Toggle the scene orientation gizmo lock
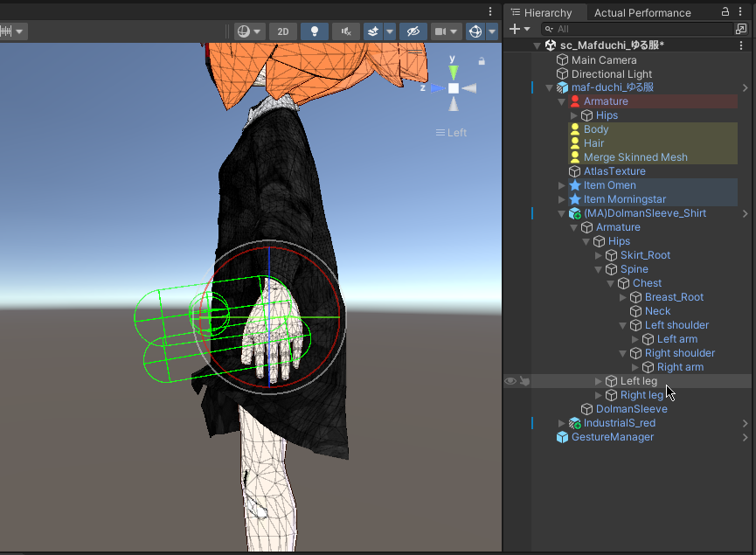This screenshot has width=756, height=555. [x=482, y=61]
